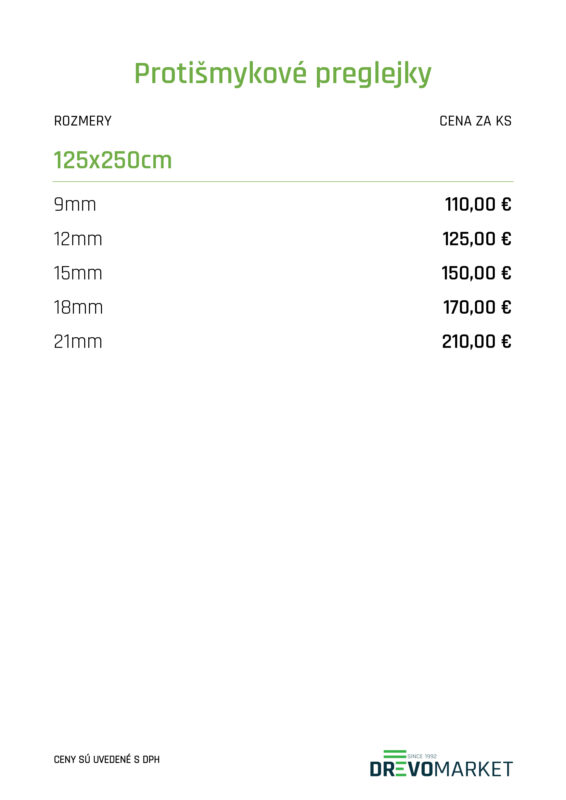
Task: Click the 18mm thickness row
Action: pyautogui.click(x=283, y=307)
